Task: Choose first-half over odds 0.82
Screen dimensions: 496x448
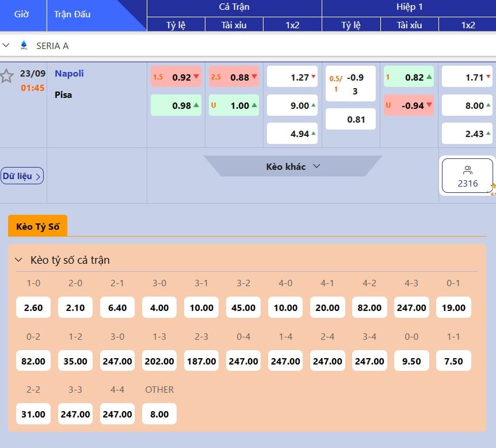Action: (409, 77)
